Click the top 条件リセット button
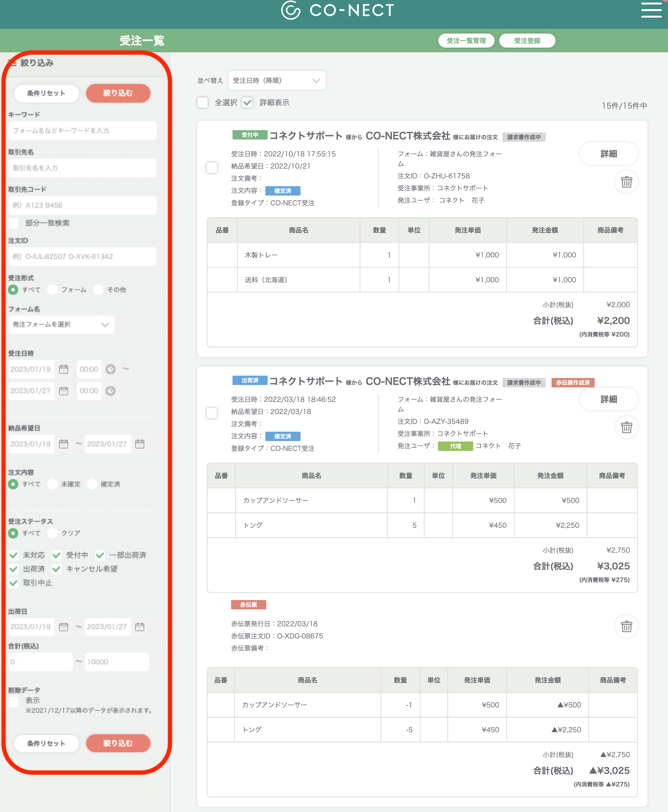Screen dimensions: 668x812 pyautogui.click(x=47, y=93)
